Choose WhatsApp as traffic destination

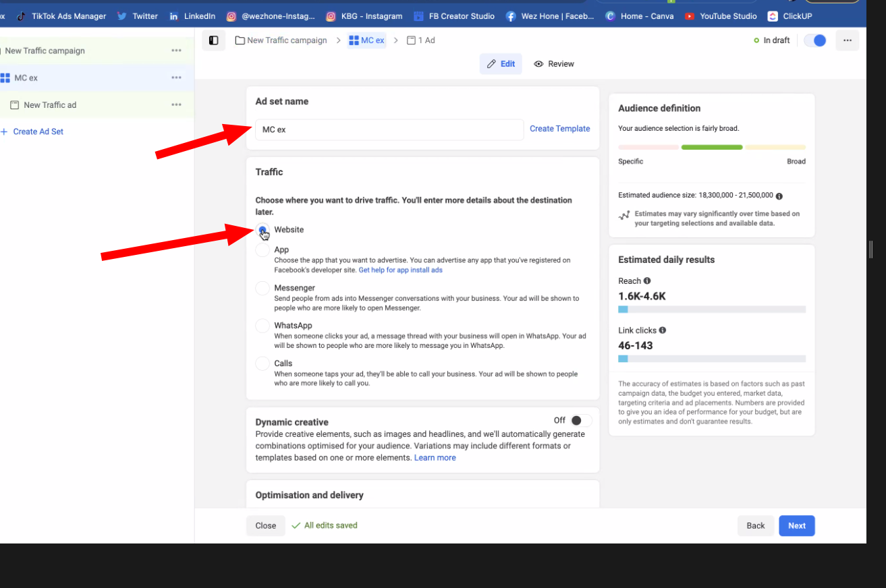coord(262,326)
